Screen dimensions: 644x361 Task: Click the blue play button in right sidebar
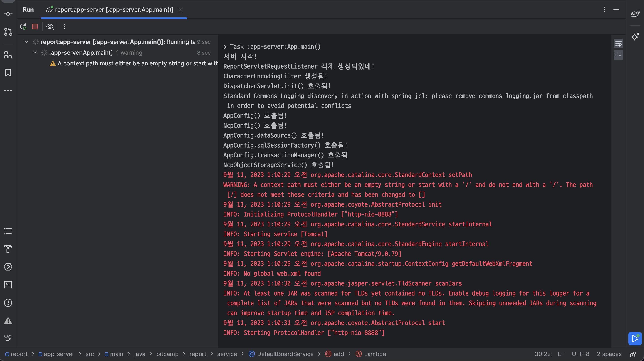635,339
